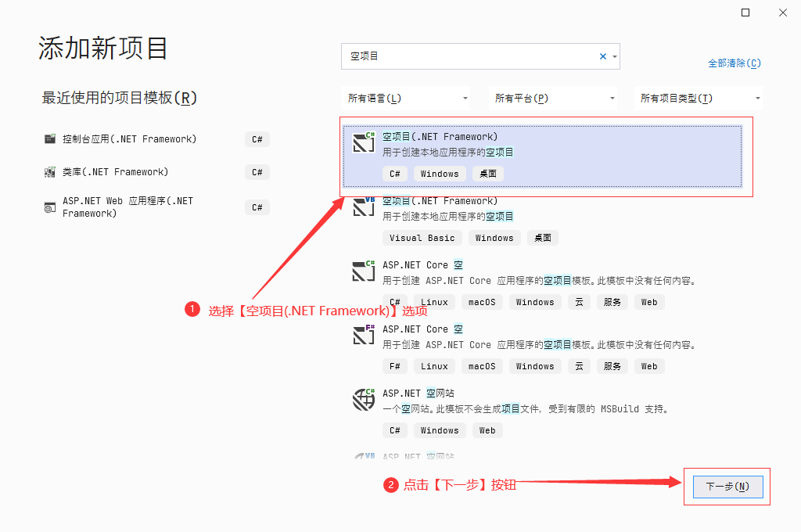Click macOS tag in F# ASP.NET Core row
Image resolution: width=801 pixels, height=532 pixels.
[x=482, y=366]
